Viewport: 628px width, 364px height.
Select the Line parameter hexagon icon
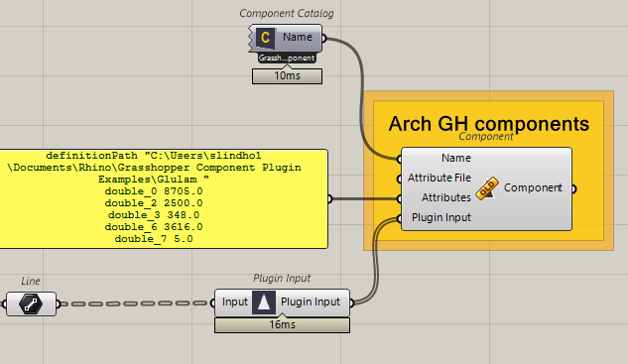[x=31, y=303]
